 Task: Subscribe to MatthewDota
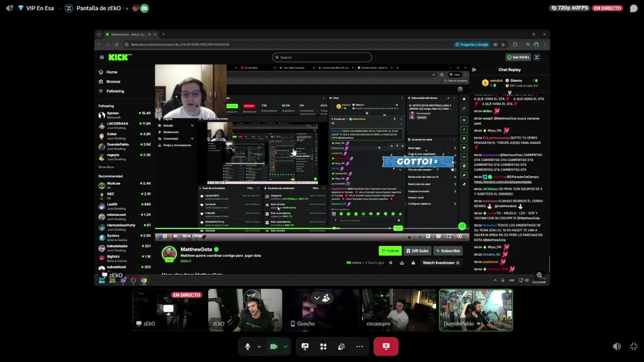point(448,251)
